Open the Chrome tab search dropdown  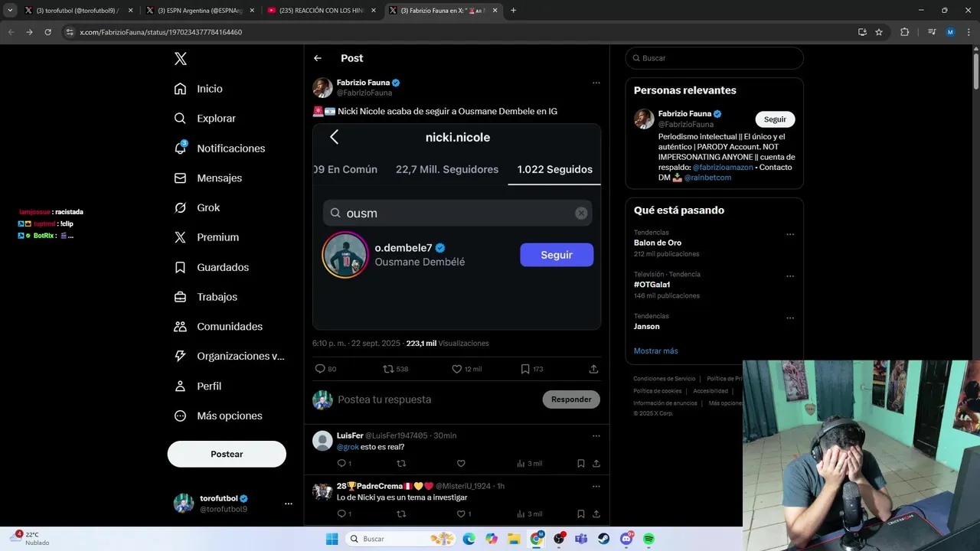point(10,11)
